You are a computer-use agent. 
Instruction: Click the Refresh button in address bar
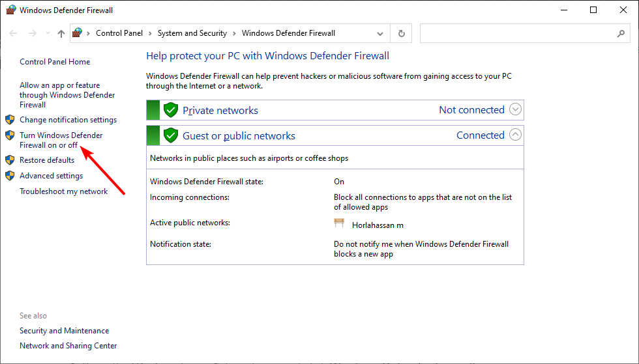[x=401, y=33]
